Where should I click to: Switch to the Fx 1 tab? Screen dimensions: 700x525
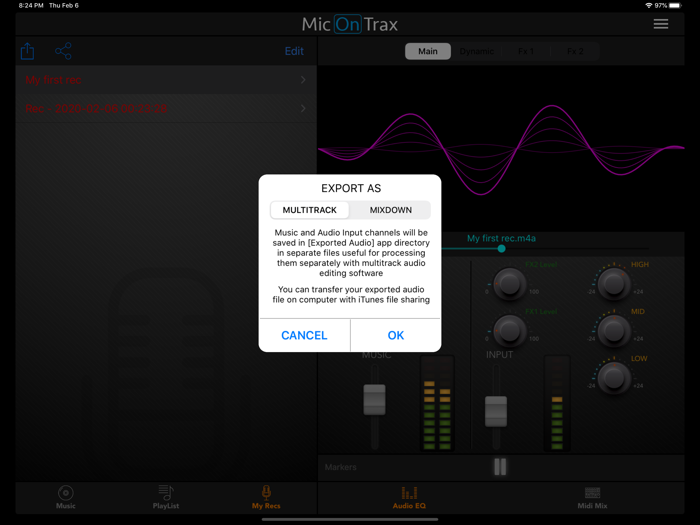click(526, 51)
